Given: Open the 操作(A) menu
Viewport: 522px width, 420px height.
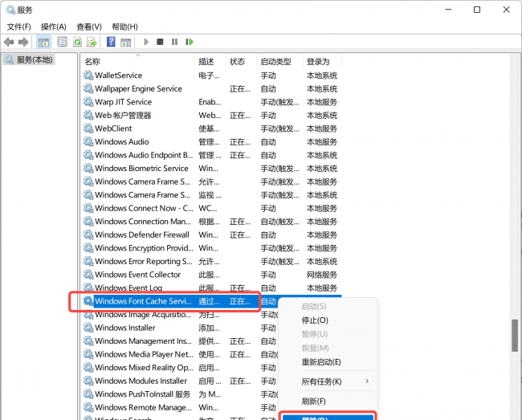Looking at the screenshot, I should [54, 27].
